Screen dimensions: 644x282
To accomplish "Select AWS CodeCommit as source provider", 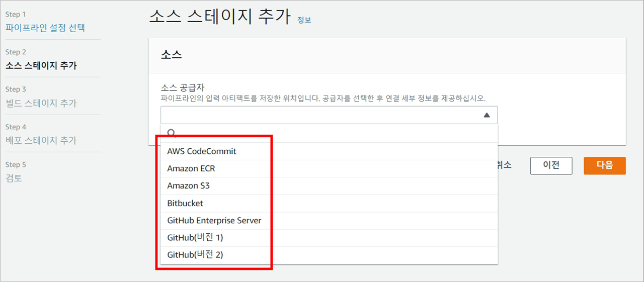I will point(329,151).
